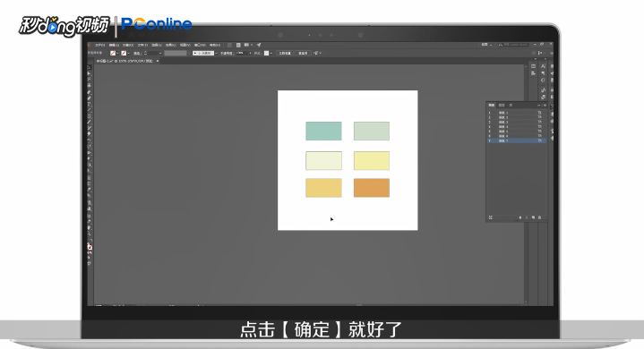Open the 窗口 menu

200,45
